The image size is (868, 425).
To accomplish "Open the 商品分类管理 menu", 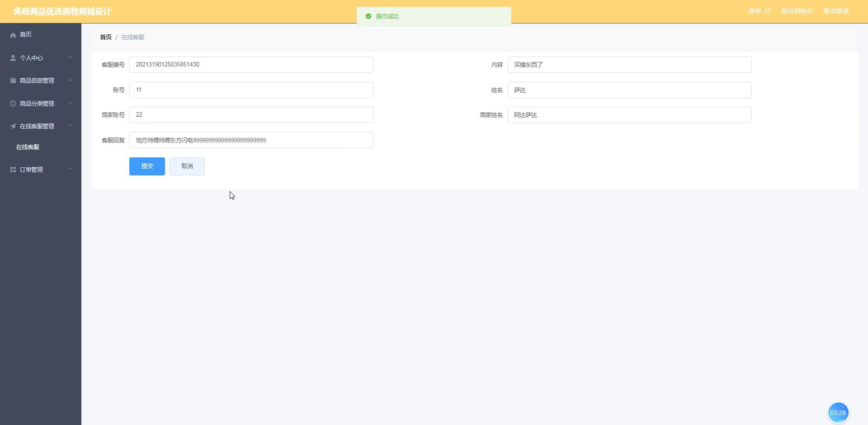I will [x=37, y=104].
